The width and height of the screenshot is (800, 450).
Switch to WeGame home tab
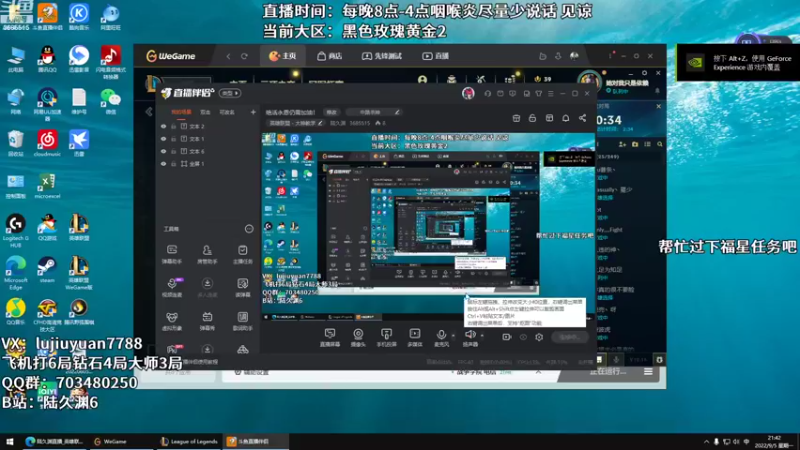point(282,56)
